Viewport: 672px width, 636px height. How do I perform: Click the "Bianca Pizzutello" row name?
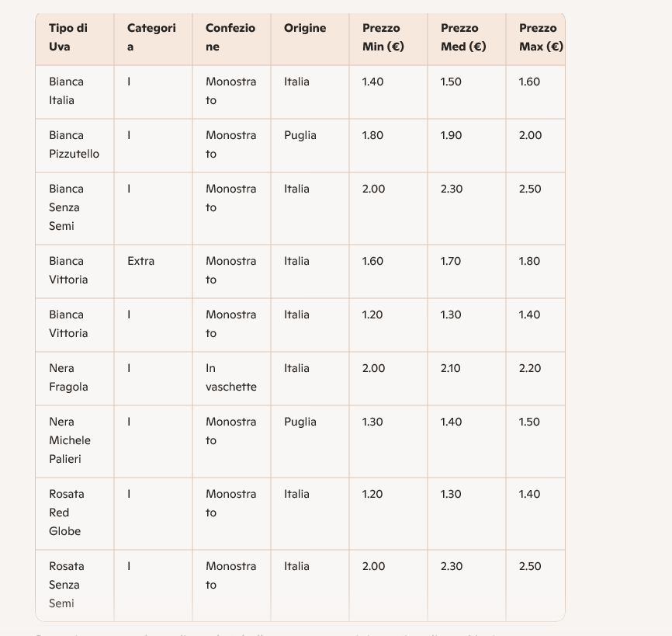[74, 144]
